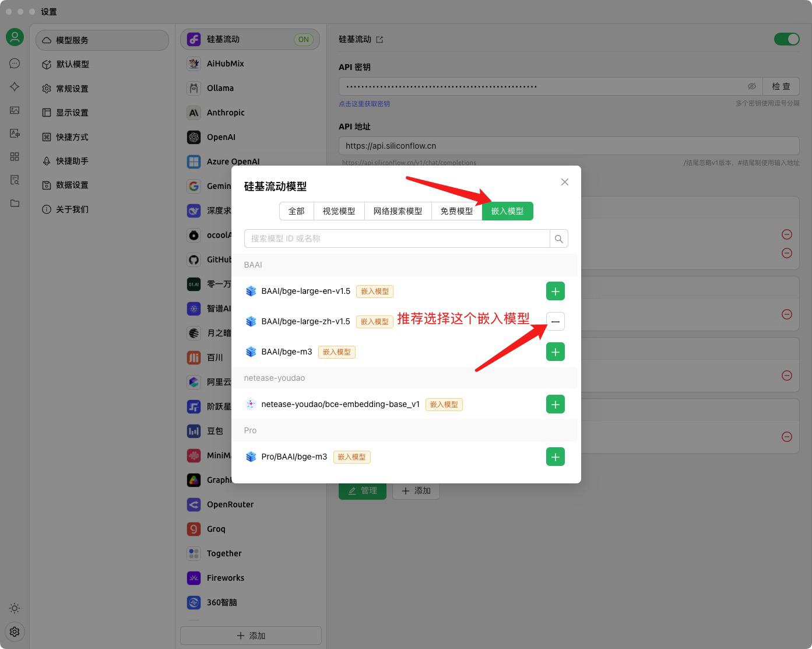
Task: Click the green 管理 button
Action: [x=363, y=491]
